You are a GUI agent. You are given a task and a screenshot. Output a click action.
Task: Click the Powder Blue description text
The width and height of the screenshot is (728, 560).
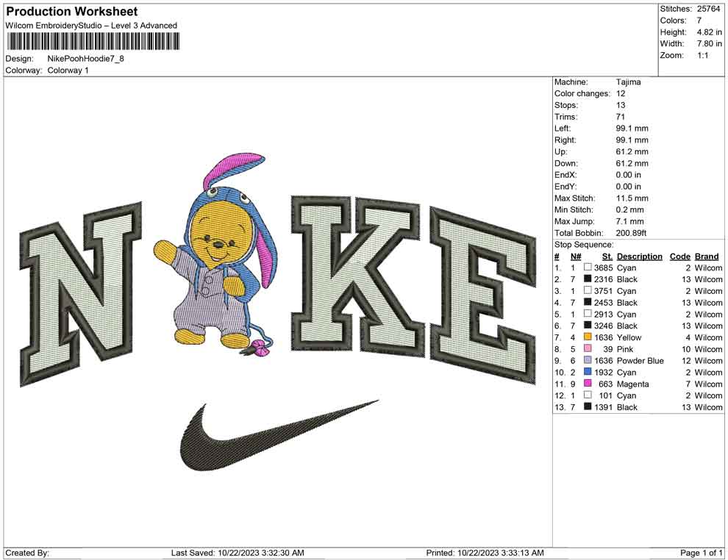(x=640, y=361)
